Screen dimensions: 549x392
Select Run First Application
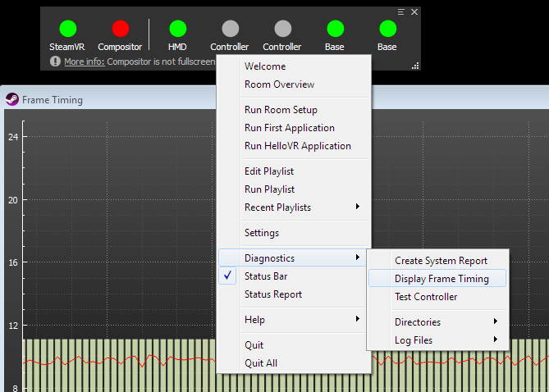click(x=294, y=128)
